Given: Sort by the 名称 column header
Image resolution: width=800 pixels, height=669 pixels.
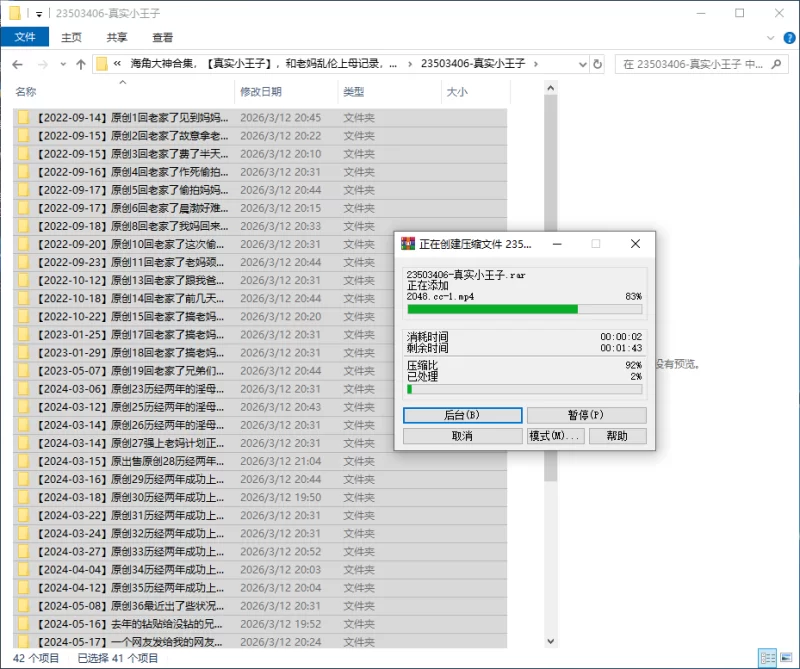Looking at the screenshot, I should point(26,92).
